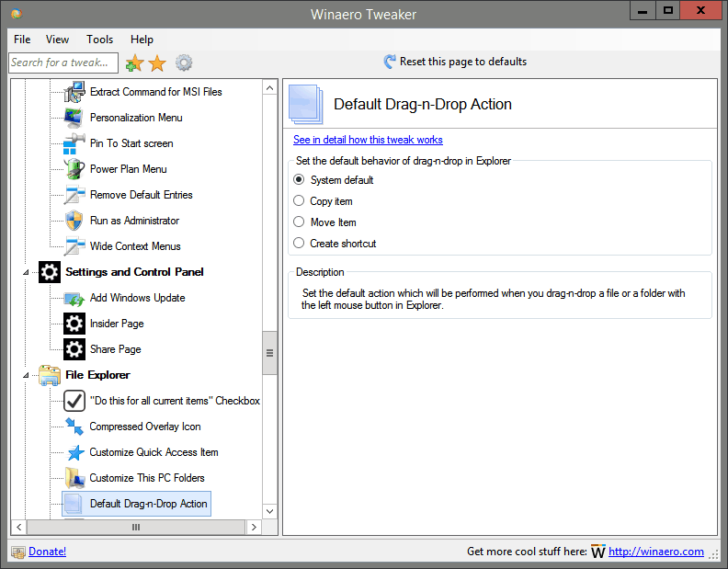
Task: Click the Winaero Tweaker title bar app icon
Action: [x=17, y=14]
